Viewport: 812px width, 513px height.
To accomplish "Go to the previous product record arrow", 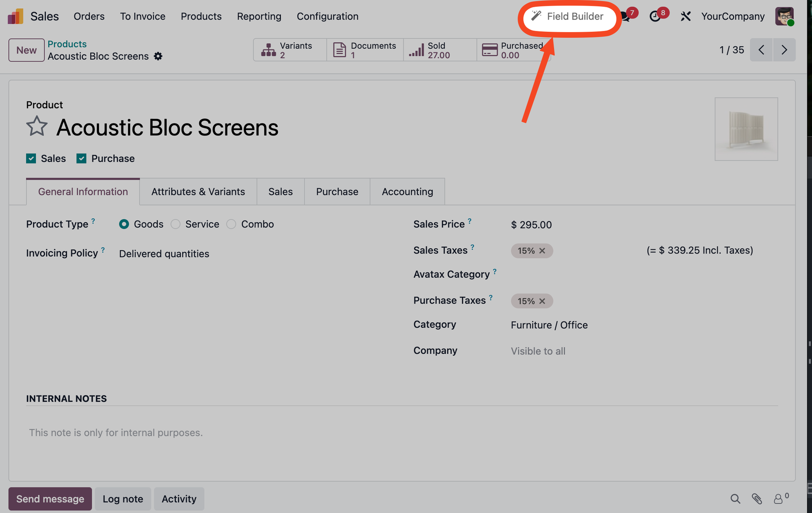I will pyautogui.click(x=761, y=50).
